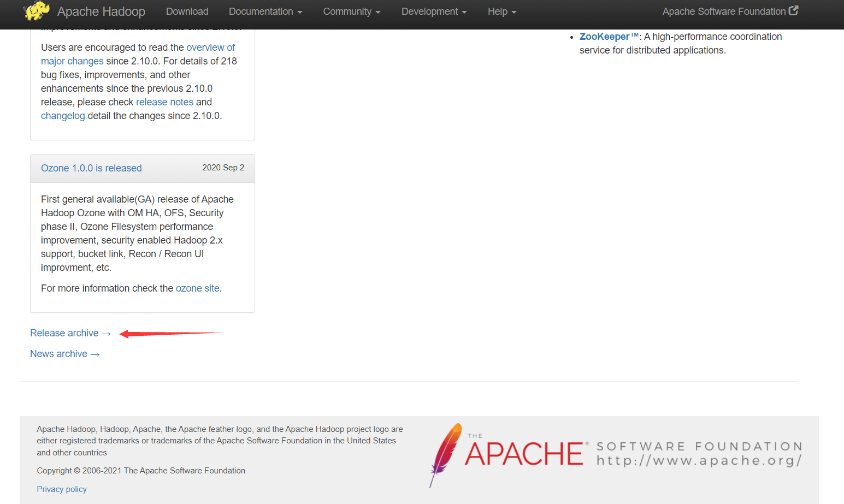Open the Apache Software Foundation external link icon
The image size is (844, 504).
pyautogui.click(x=795, y=10)
